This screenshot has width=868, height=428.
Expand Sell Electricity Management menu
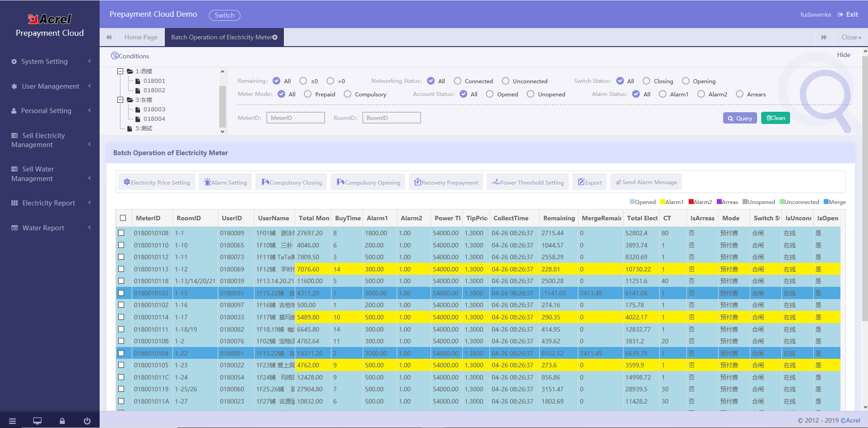50,140
